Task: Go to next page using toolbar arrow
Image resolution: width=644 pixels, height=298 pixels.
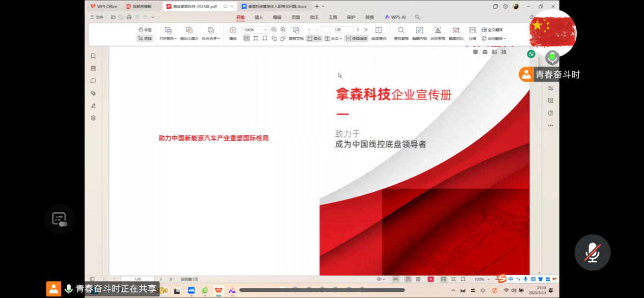Action: [358, 30]
